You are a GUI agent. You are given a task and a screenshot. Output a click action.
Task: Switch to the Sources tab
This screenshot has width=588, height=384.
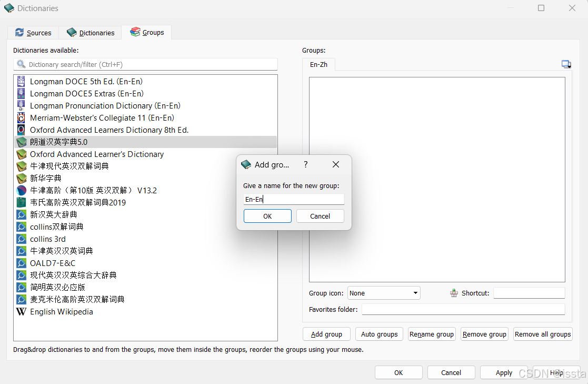coord(33,33)
